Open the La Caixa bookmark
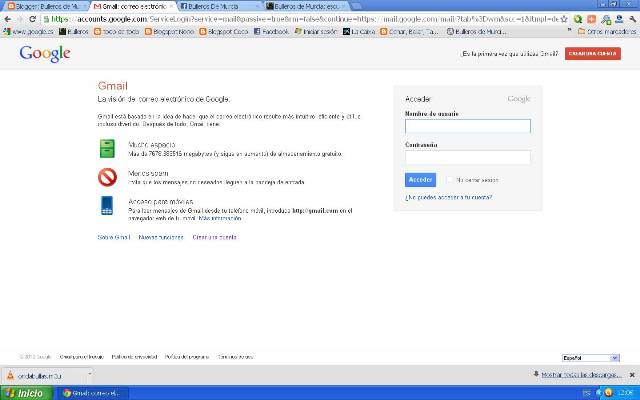The width and height of the screenshot is (640, 400). (x=359, y=31)
